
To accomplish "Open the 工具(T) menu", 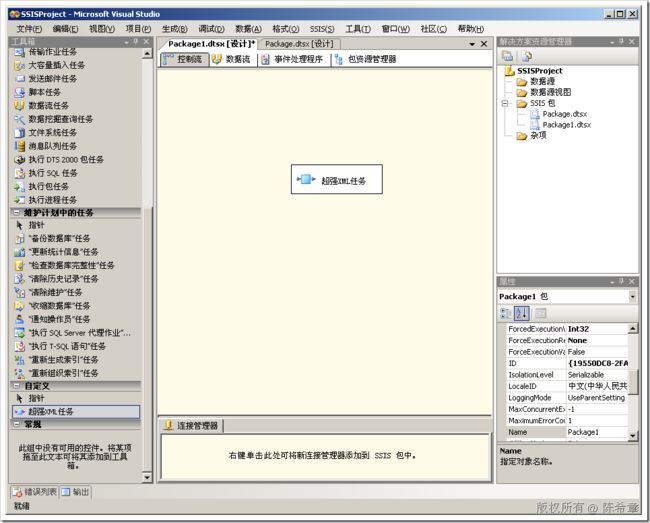I will click(358, 29).
